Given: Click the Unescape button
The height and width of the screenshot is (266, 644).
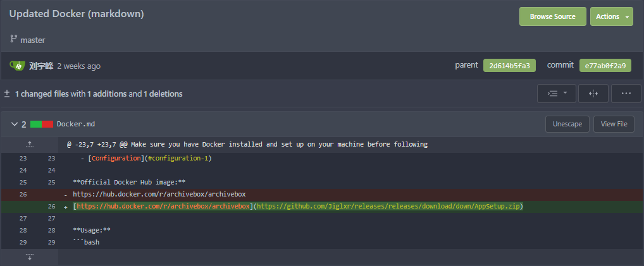Looking at the screenshot, I should (x=567, y=124).
